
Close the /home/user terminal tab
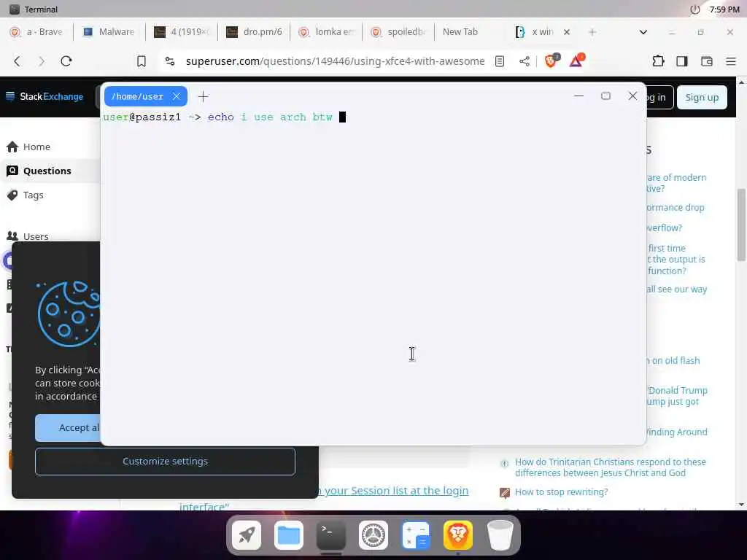tap(177, 96)
